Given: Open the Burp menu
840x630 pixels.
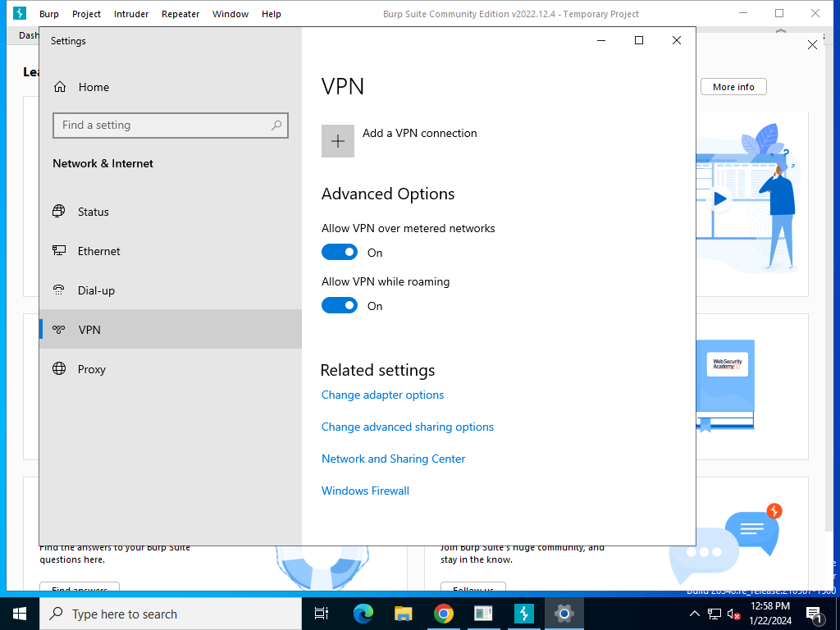Looking at the screenshot, I should [x=48, y=14].
